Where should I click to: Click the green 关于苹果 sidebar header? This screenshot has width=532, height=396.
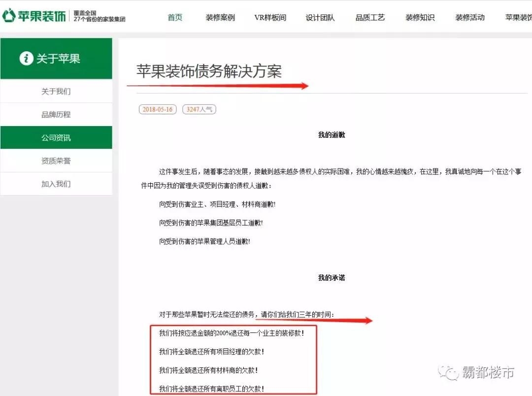pyautogui.click(x=57, y=58)
